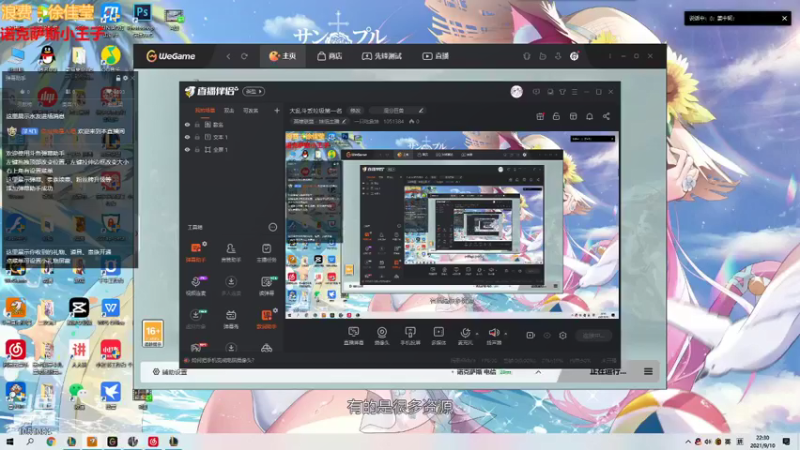The height and width of the screenshot is (450, 800).
Task: Open companion hamburger menu in title bar
Action: point(574,92)
